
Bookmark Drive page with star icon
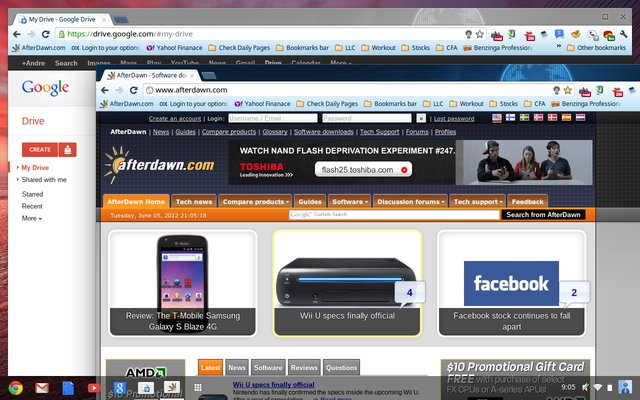(480, 34)
